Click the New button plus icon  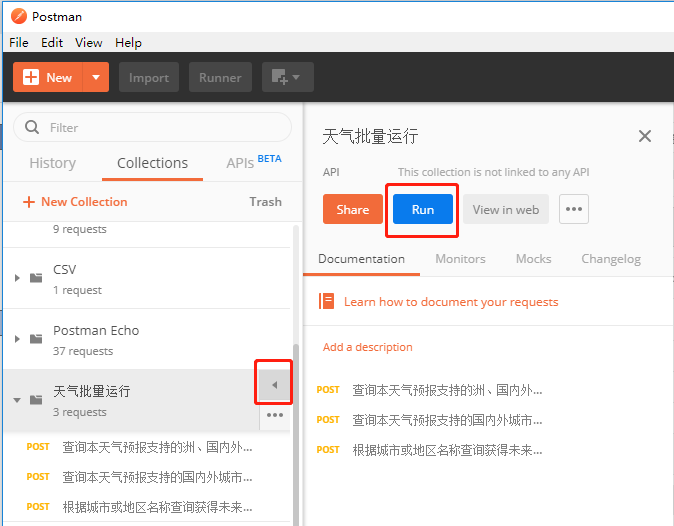[31, 77]
